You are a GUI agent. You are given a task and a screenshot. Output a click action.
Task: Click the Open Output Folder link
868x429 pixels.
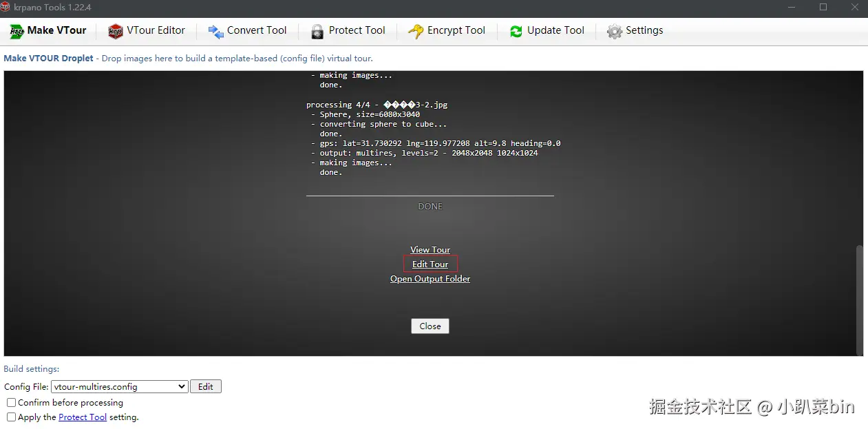coord(430,279)
